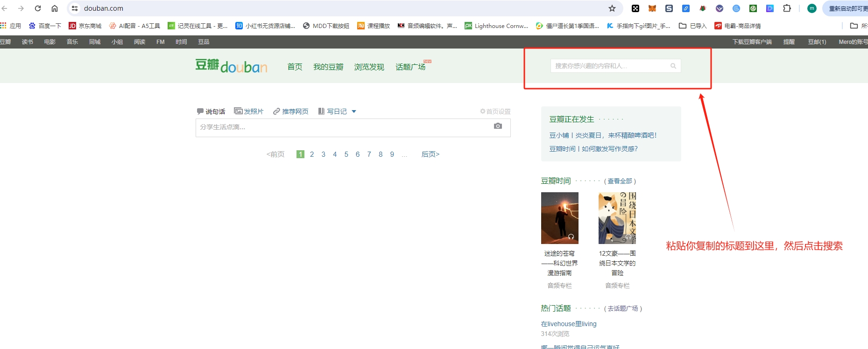Open the browser extensions puzzle icon

787,8
